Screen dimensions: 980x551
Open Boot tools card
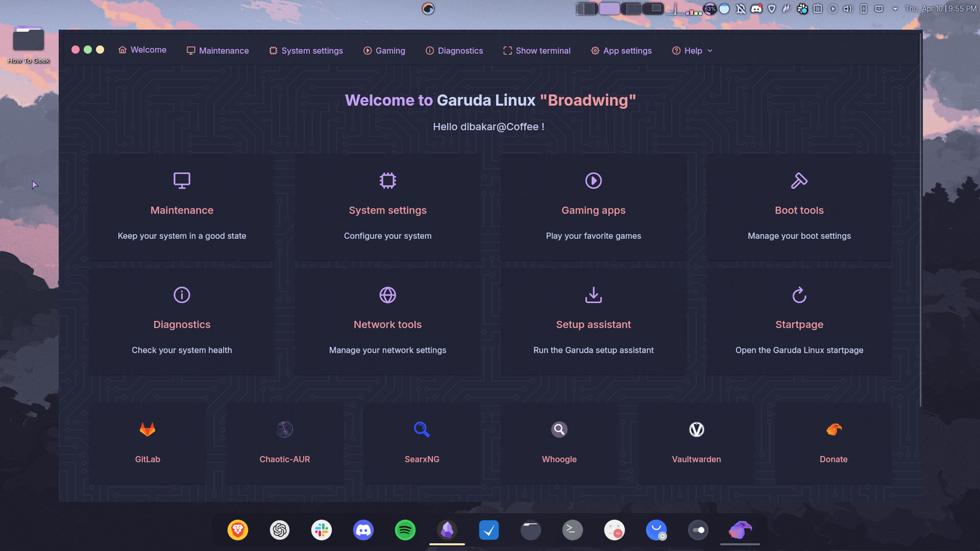[x=799, y=207]
